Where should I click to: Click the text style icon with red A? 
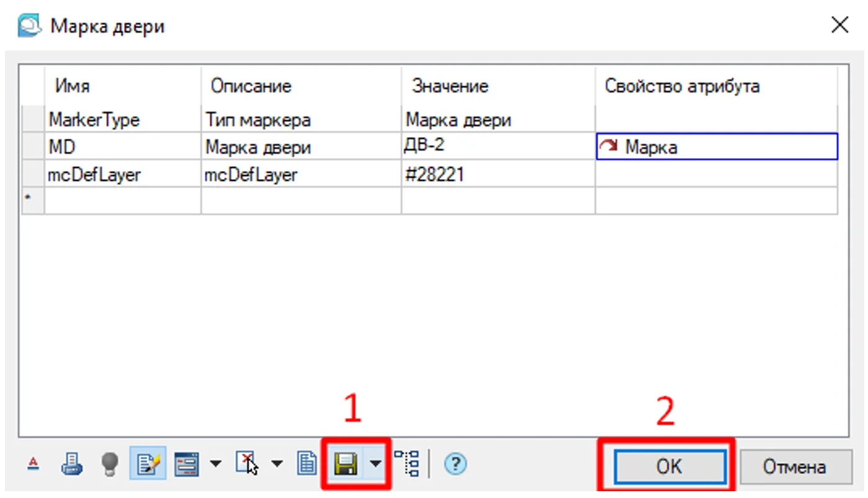click(x=35, y=464)
